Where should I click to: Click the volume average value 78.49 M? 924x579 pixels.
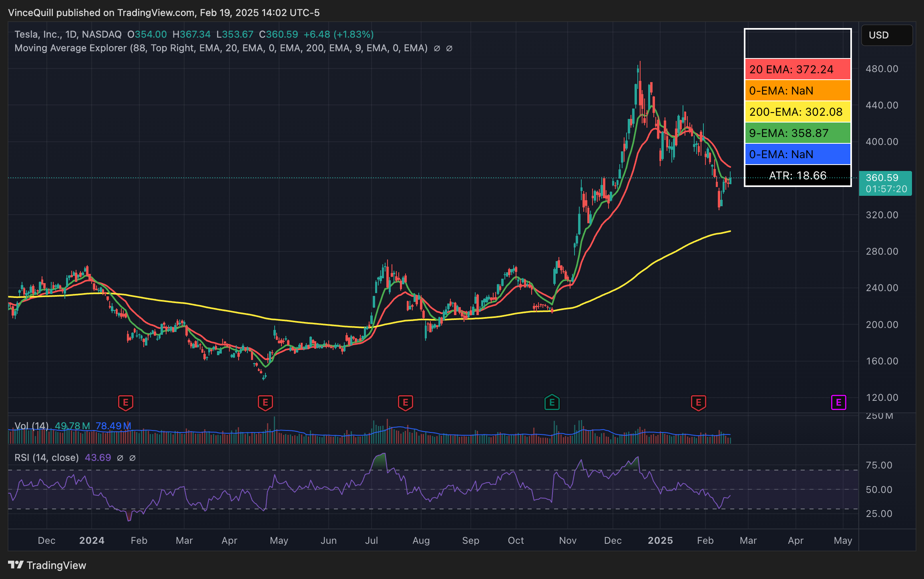pyautogui.click(x=113, y=426)
